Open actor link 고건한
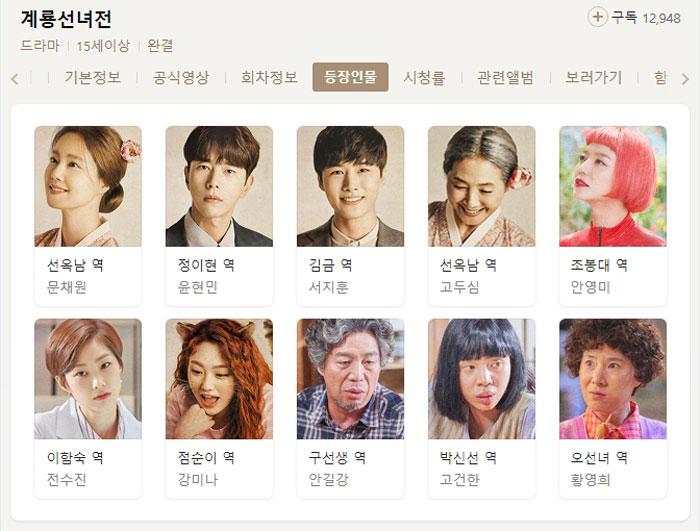 460,480
